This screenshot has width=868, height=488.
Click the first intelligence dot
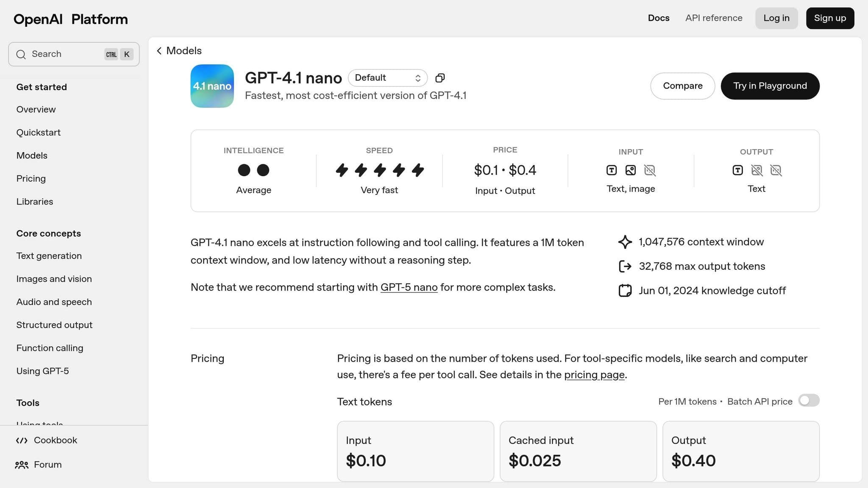pos(244,170)
